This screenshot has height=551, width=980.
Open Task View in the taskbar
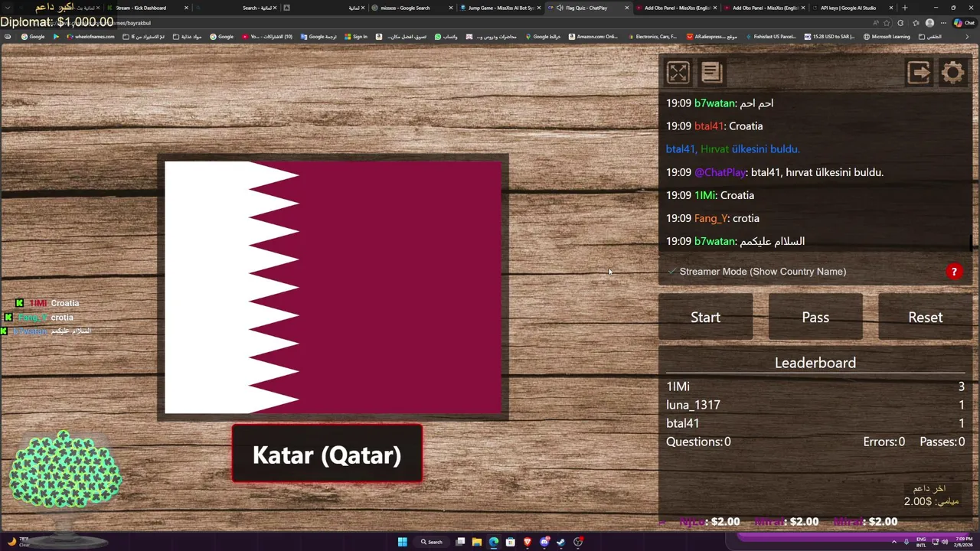point(460,542)
